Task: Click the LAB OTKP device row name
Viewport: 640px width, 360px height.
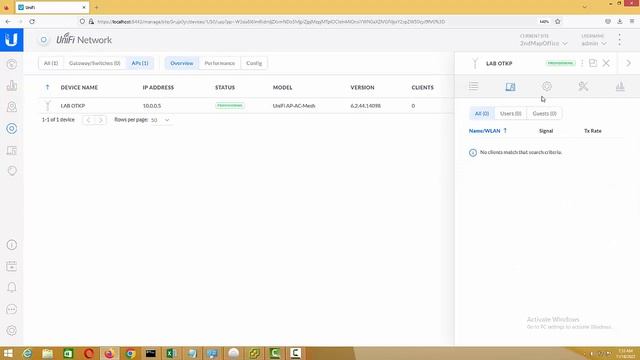Action: (73, 106)
